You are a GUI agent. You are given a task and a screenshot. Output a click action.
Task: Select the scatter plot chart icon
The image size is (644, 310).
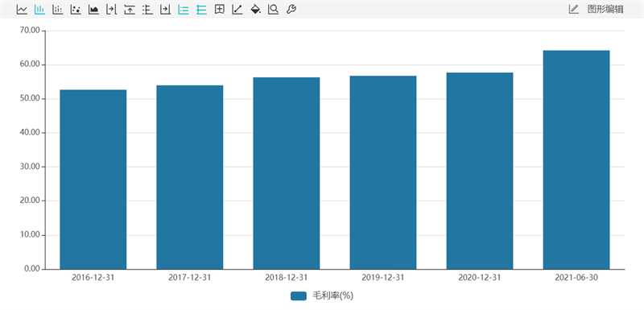(76, 10)
